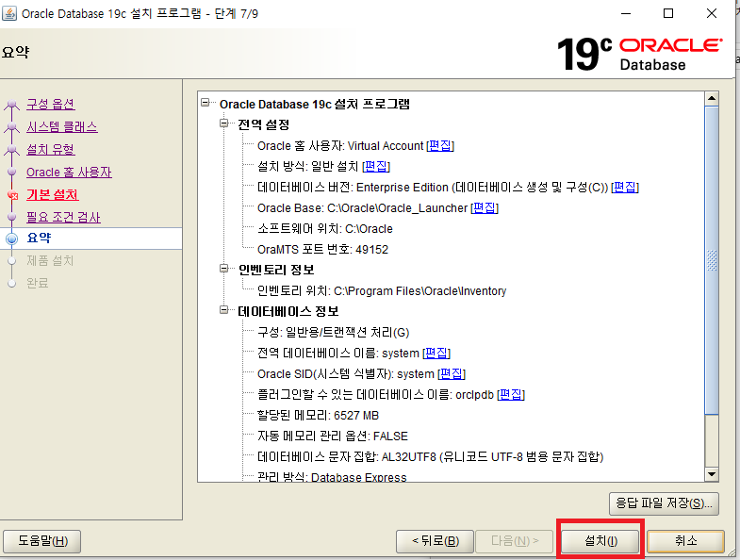
Task: Start installation with the 설치(I) button
Action: pos(600,540)
